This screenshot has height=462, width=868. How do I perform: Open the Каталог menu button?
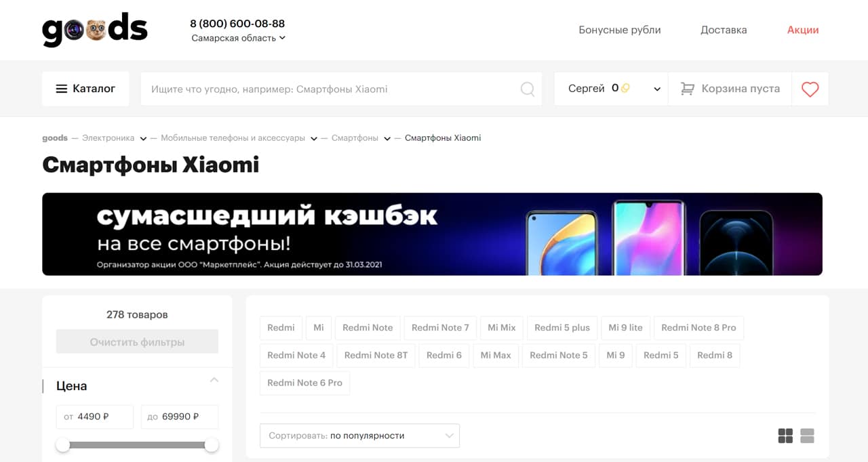(x=85, y=89)
